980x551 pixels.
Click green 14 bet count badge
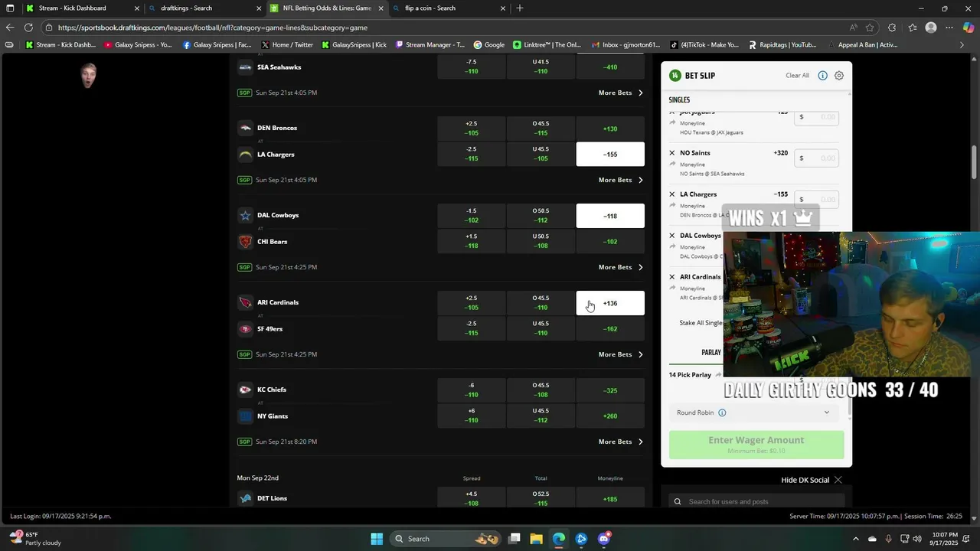point(675,76)
